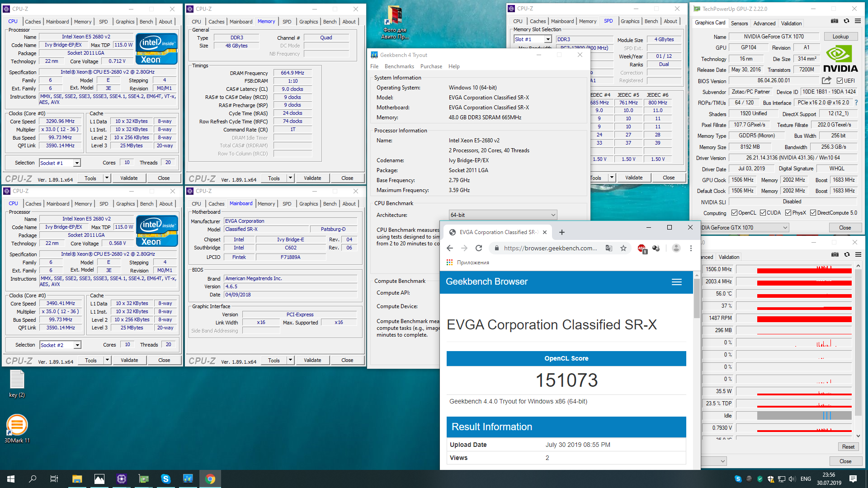868x488 pixels.
Task: Toggle the DirectCompute 5.0 checkbox
Action: [x=813, y=213]
